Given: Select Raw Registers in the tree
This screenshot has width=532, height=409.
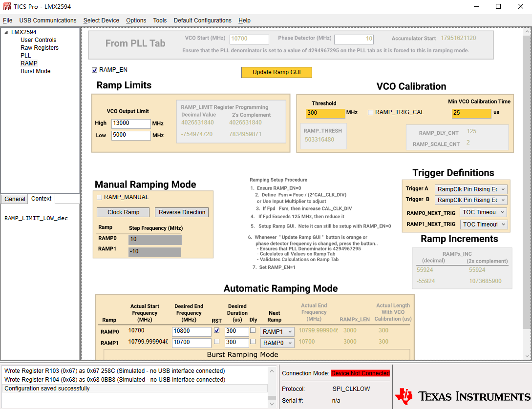Looking at the screenshot, I should (40, 48).
